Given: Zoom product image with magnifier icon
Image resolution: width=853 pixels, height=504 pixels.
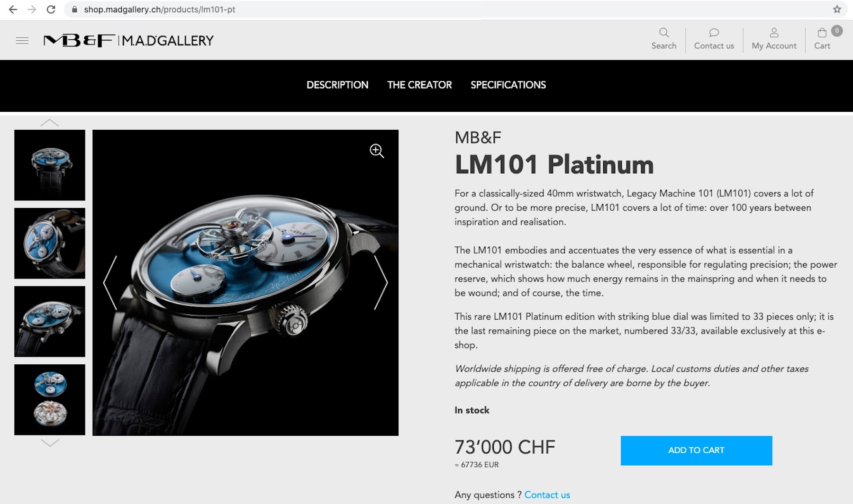Looking at the screenshot, I should click(377, 151).
